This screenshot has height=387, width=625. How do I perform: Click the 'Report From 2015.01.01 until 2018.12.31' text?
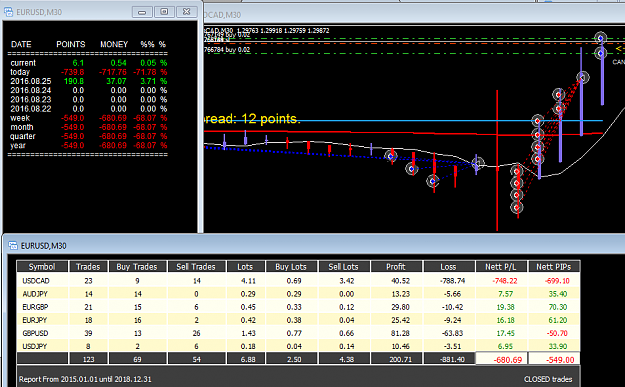[x=85, y=379]
